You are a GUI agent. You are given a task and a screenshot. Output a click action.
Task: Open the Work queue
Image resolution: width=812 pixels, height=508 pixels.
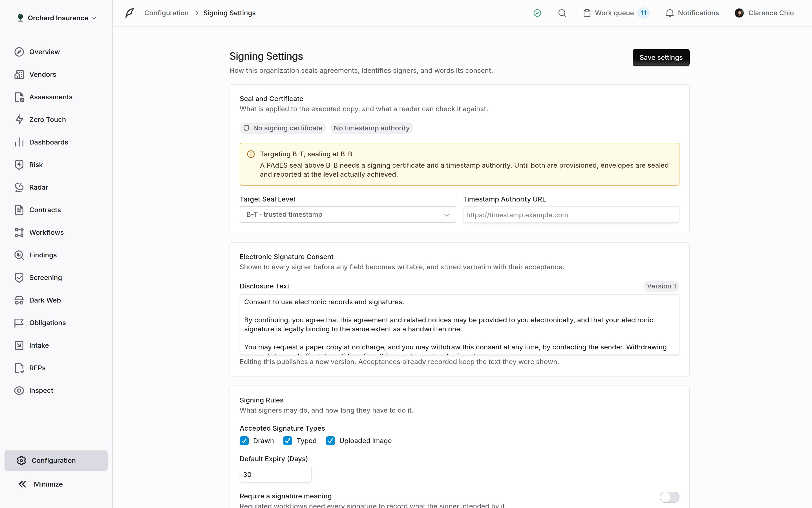point(616,13)
